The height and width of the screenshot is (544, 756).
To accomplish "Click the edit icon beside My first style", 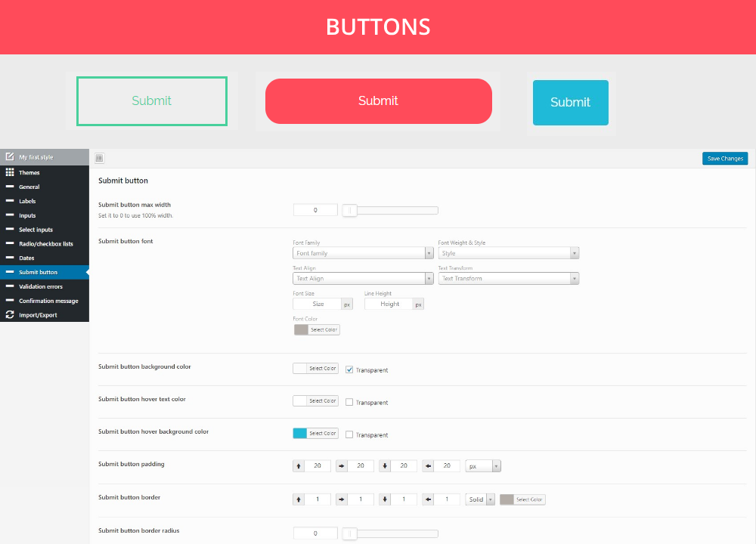I will (x=10, y=156).
